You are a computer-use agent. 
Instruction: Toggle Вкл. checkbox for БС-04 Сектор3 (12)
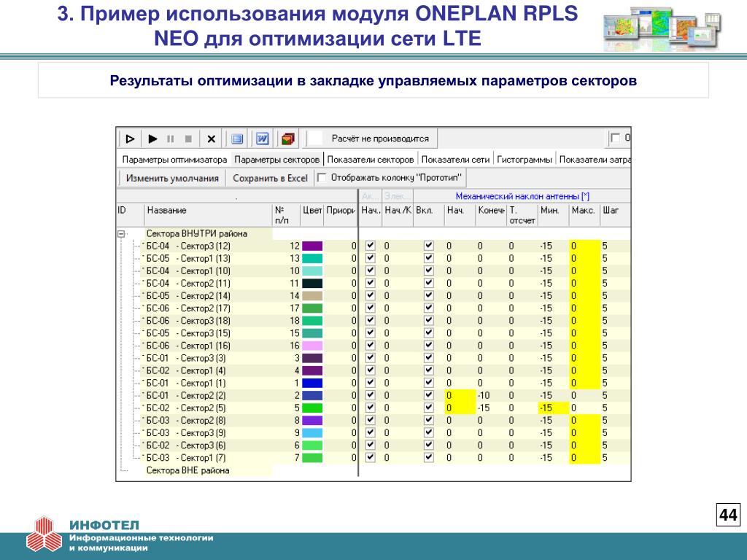429,246
